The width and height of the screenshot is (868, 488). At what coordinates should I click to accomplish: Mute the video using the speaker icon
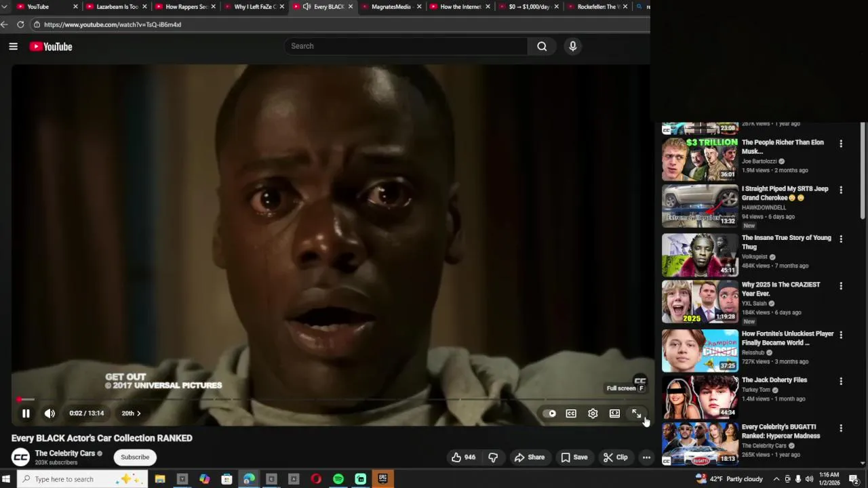[50, 413]
